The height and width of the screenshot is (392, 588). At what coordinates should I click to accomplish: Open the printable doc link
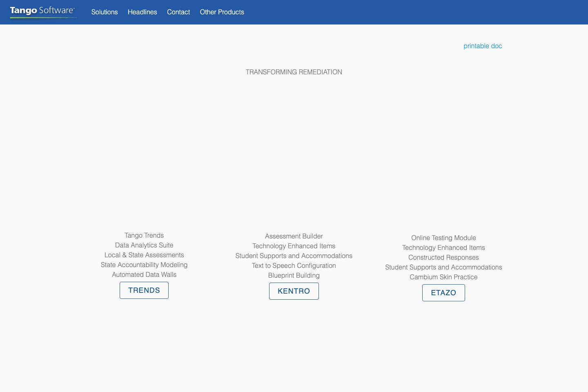click(483, 46)
